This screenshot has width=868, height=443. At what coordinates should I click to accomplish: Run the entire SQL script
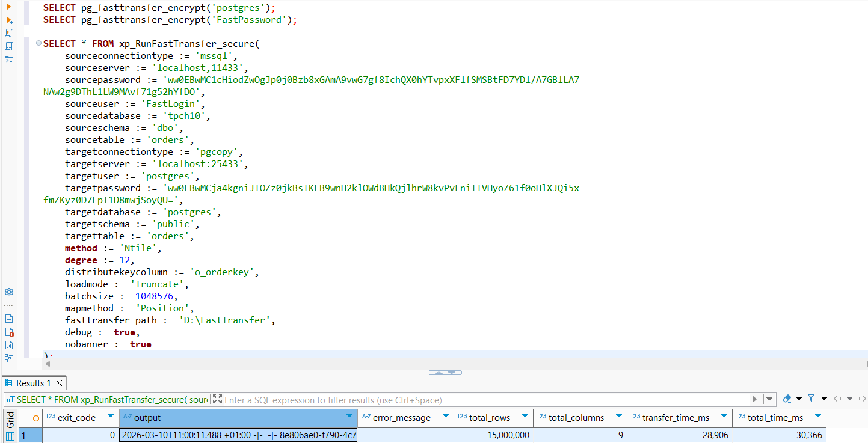point(8,33)
